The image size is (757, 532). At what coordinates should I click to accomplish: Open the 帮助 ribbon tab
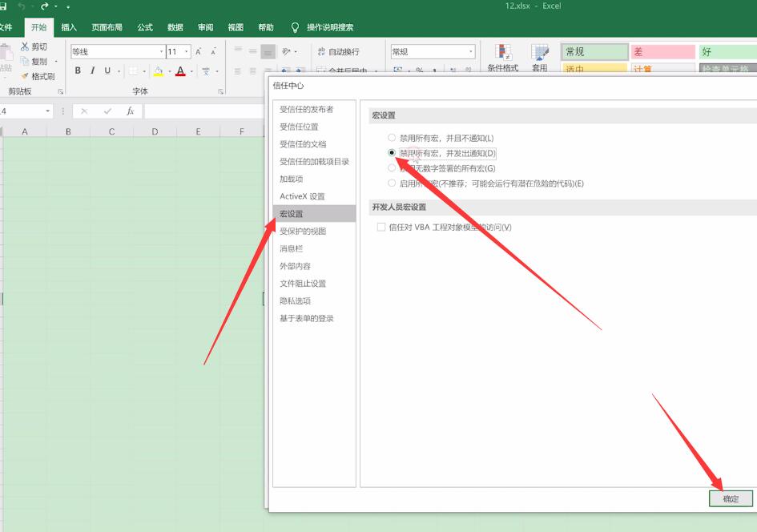[x=265, y=27]
